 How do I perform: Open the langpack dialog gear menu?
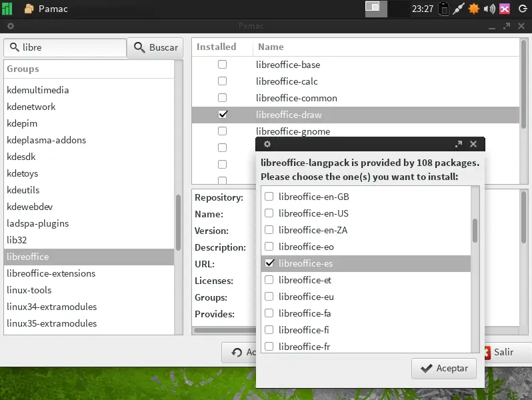pyautogui.click(x=267, y=144)
